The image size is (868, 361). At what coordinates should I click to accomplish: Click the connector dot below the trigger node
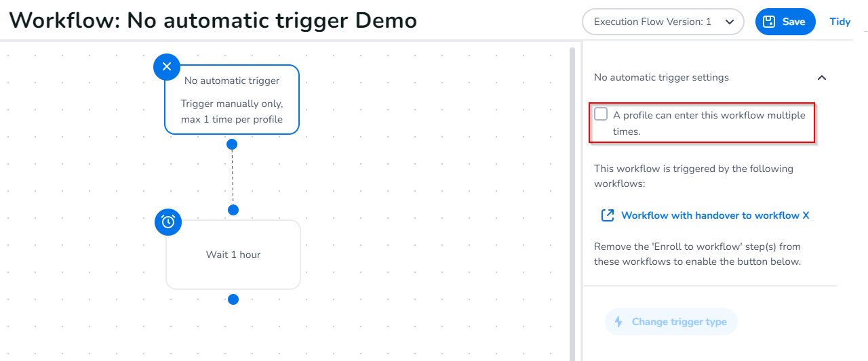coord(232,144)
